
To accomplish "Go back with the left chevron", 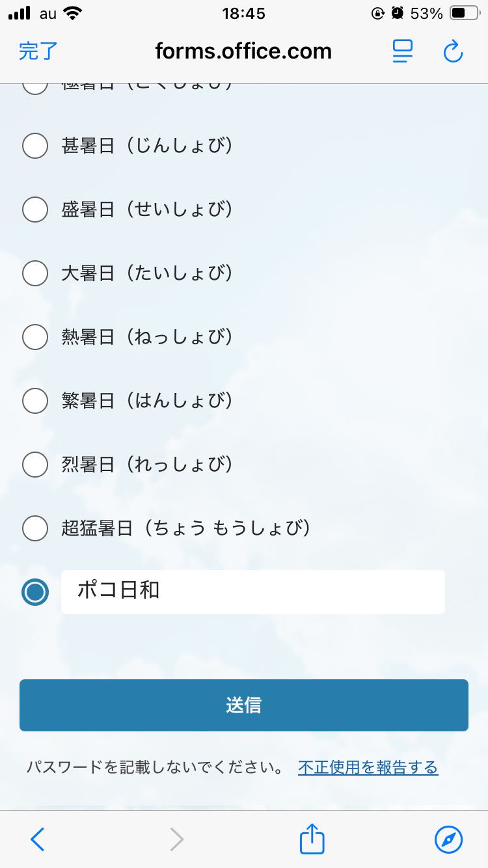I will pyautogui.click(x=38, y=839).
